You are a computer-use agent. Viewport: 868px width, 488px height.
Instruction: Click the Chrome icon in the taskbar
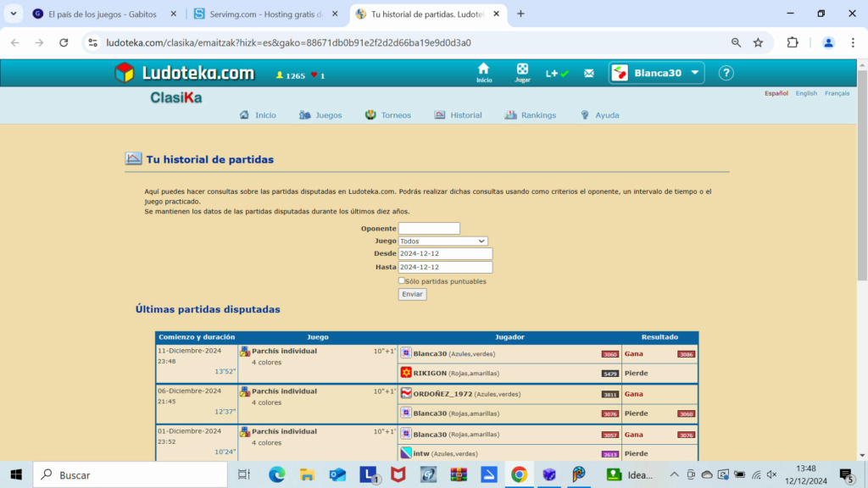click(x=519, y=474)
